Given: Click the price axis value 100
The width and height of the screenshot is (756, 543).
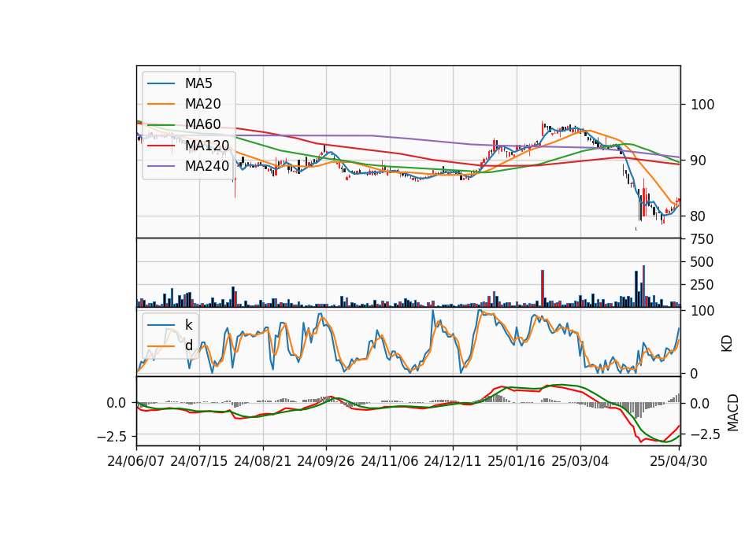Looking at the screenshot, I should tap(702, 105).
